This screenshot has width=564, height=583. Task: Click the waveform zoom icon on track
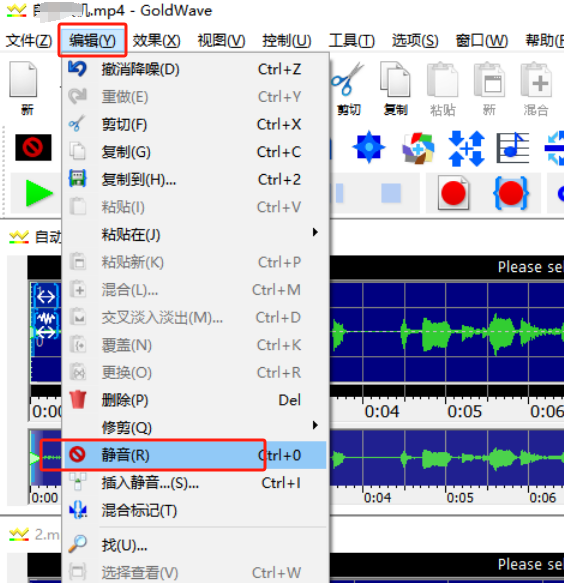pos(46,324)
